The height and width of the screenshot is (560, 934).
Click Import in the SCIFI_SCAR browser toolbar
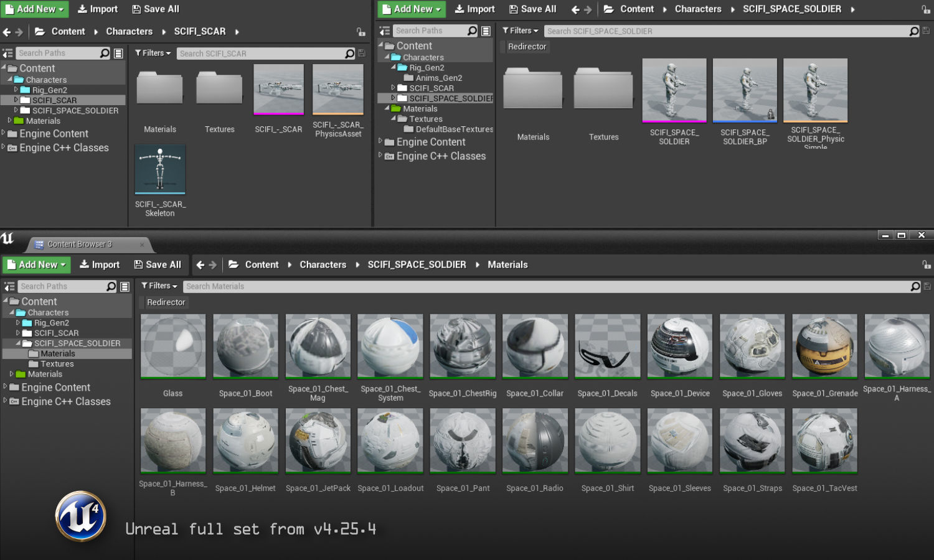(98, 9)
